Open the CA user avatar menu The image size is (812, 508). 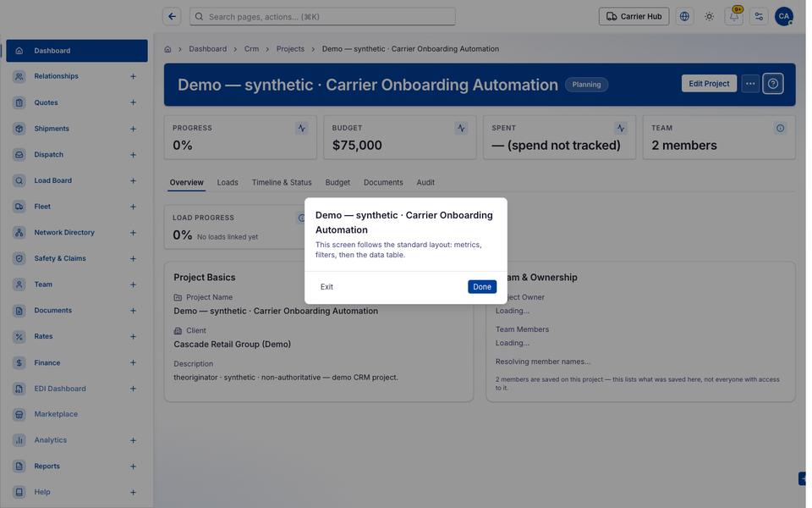click(x=783, y=17)
